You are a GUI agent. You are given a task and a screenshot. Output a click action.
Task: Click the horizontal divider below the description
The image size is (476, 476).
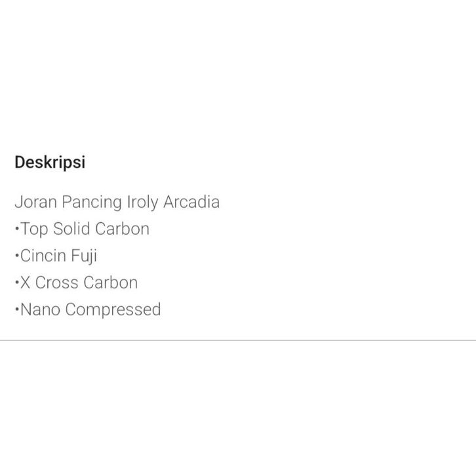(238, 340)
